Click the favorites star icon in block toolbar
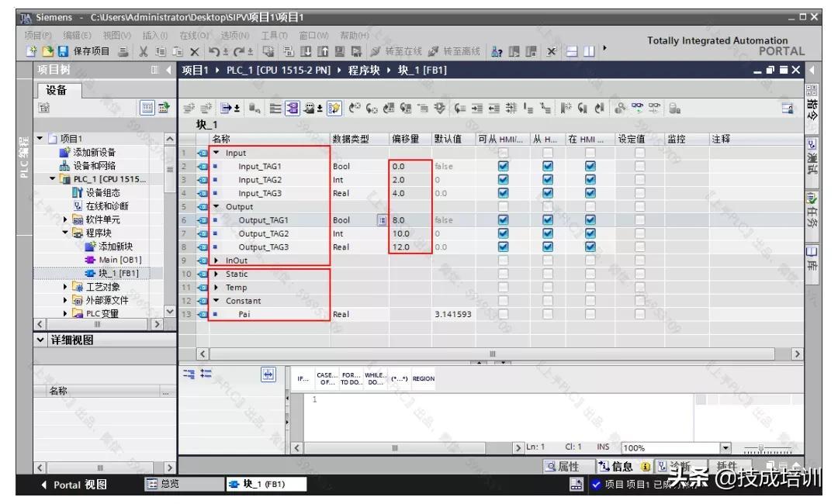The height and width of the screenshot is (504, 838). tap(334, 109)
